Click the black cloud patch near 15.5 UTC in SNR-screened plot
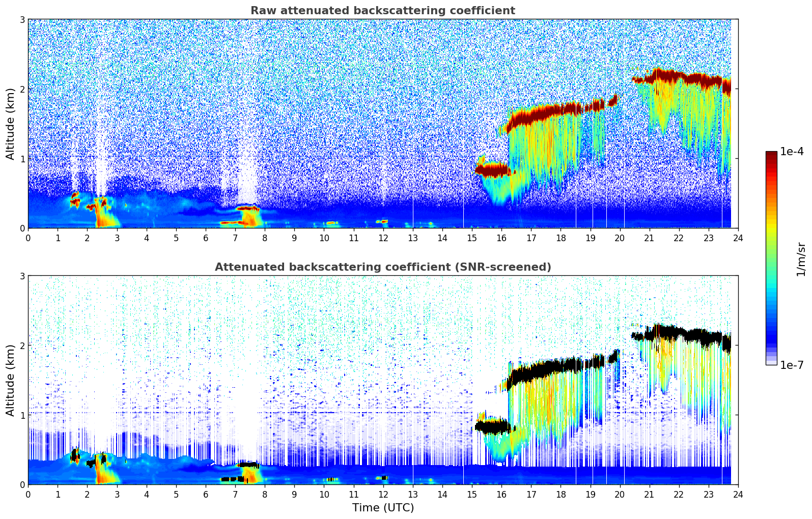 coord(493,426)
